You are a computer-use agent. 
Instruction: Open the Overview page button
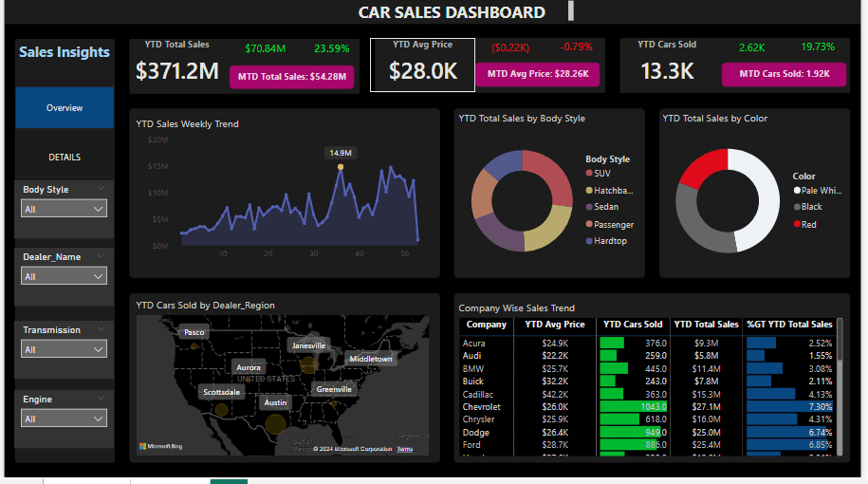65,107
